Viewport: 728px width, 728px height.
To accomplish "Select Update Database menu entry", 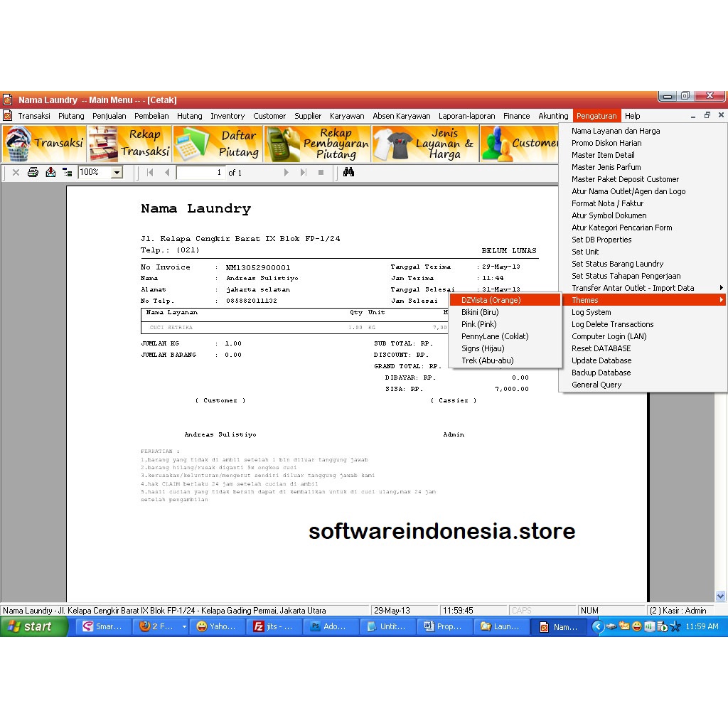I will click(x=601, y=360).
